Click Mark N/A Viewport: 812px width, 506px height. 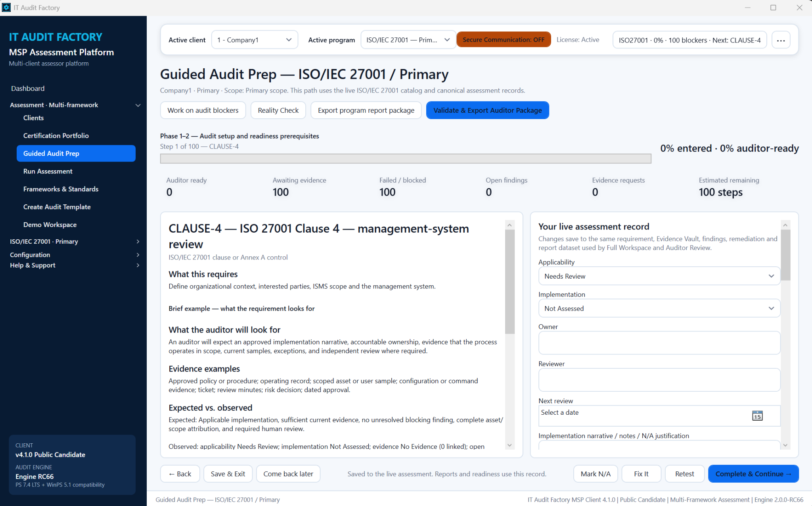(596, 474)
